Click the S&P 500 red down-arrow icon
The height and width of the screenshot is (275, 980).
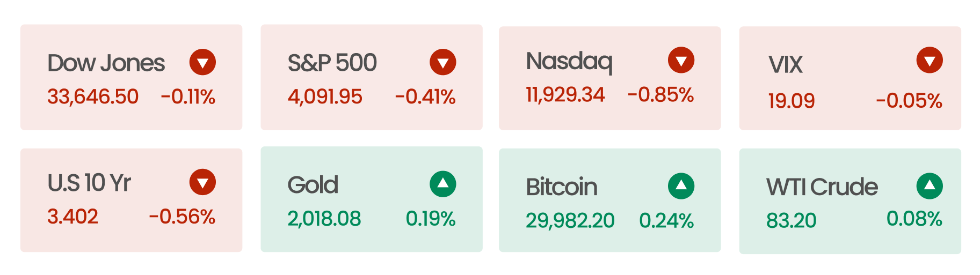pos(442,62)
